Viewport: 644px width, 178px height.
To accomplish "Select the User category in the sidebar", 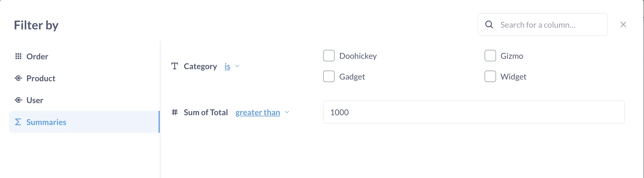I will pyautogui.click(x=35, y=100).
